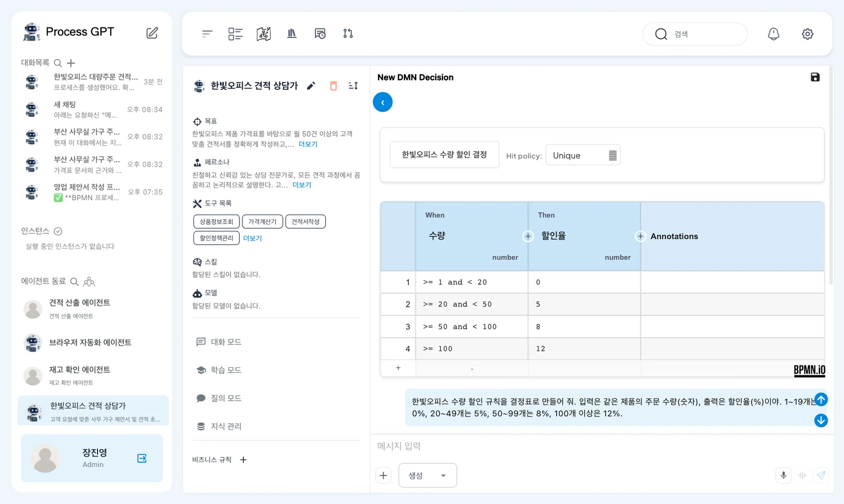The width and height of the screenshot is (844, 504).
Task: Click the sort icon beside trash icon
Action: click(x=353, y=85)
